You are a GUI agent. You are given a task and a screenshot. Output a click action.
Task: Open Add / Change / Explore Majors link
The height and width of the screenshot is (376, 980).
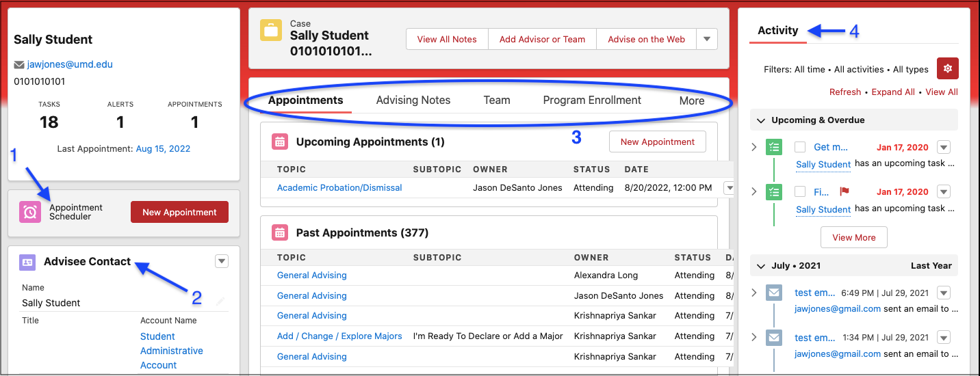(x=339, y=336)
